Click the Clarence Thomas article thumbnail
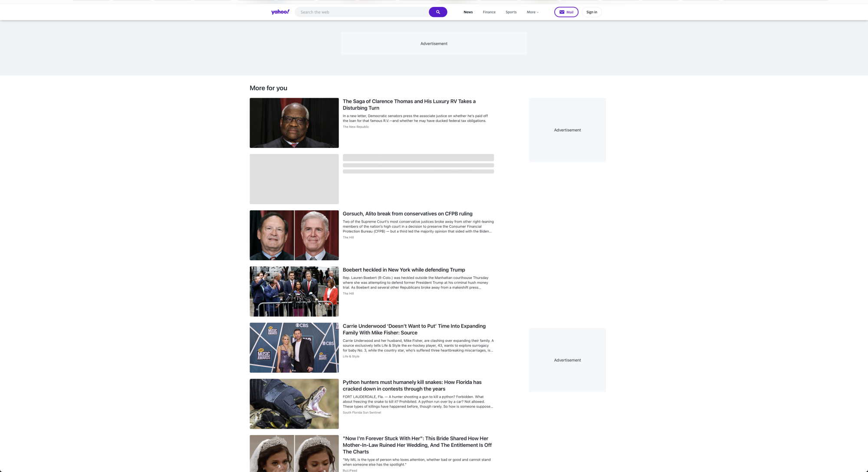 point(294,123)
